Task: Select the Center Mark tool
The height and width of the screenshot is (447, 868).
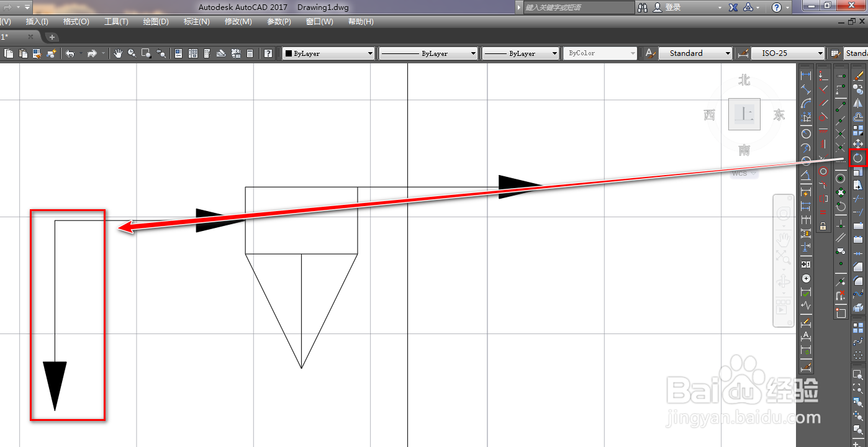Action: (x=807, y=278)
